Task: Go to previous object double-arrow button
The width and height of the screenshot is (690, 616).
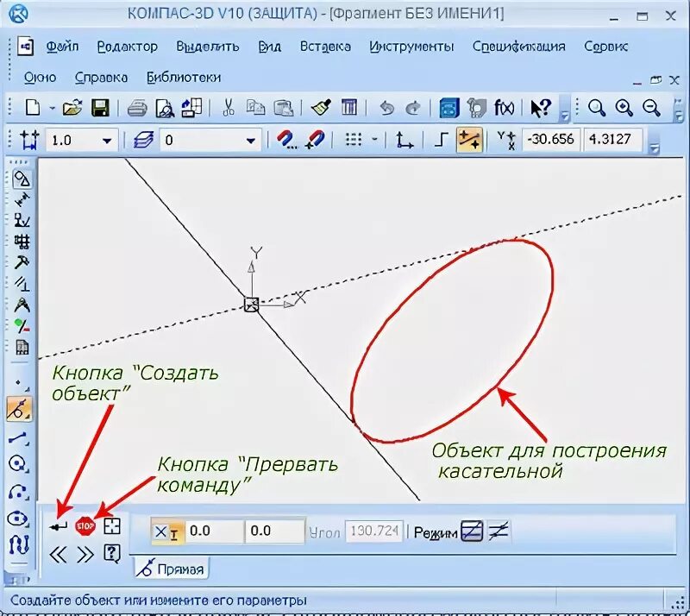Action: [x=58, y=554]
